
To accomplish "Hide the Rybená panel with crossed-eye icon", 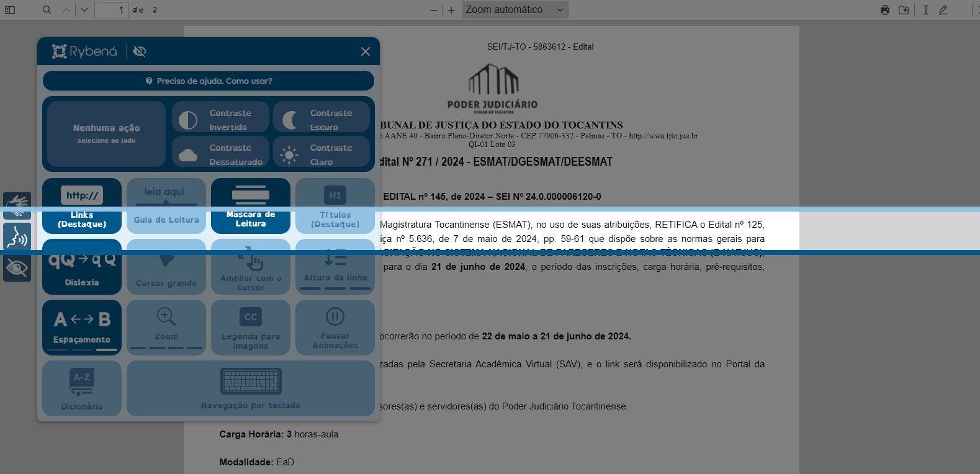I will point(140,51).
